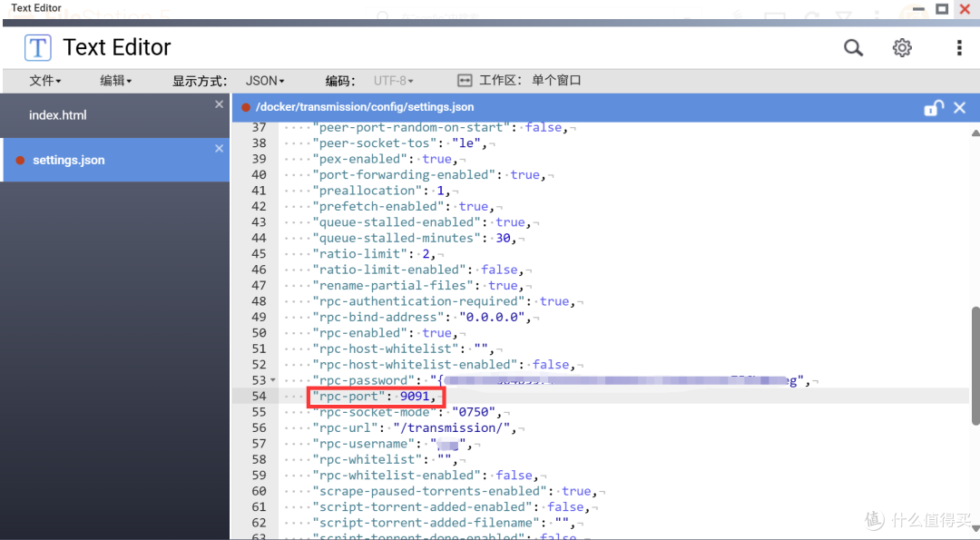Switch to the settings.json tab
The height and width of the screenshot is (540, 980).
(x=115, y=160)
